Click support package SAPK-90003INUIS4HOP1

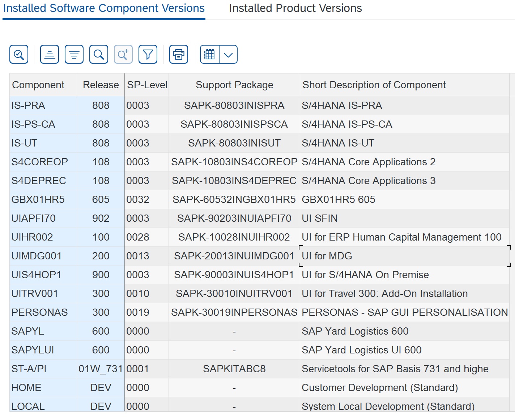(x=234, y=275)
